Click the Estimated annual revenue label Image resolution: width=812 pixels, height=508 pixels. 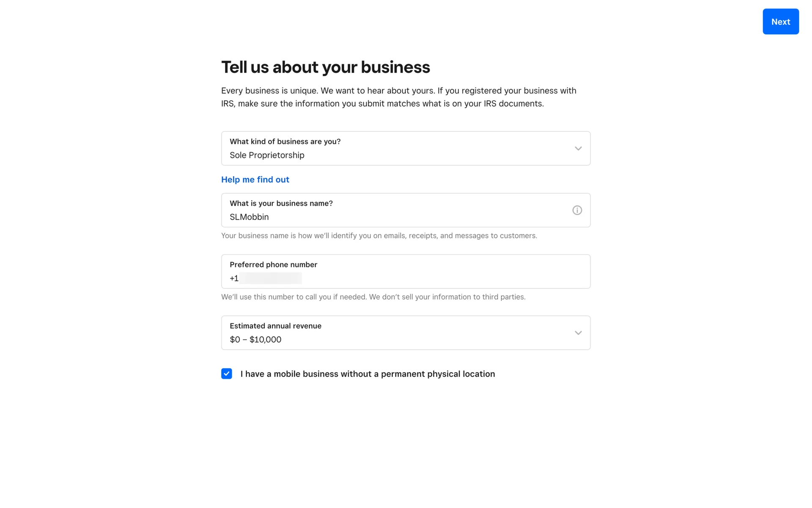pos(275,326)
